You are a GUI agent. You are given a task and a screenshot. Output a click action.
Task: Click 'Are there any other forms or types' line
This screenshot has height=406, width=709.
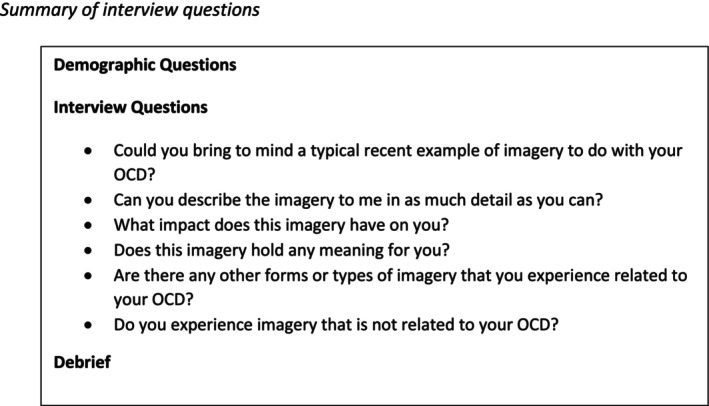pyautogui.click(x=400, y=276)
